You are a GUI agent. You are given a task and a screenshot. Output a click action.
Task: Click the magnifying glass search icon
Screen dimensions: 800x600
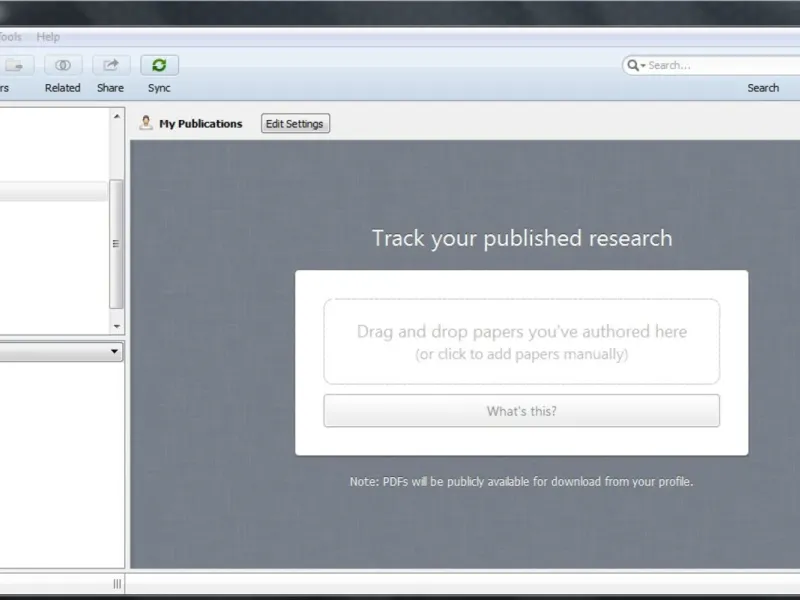pos(633,65)
